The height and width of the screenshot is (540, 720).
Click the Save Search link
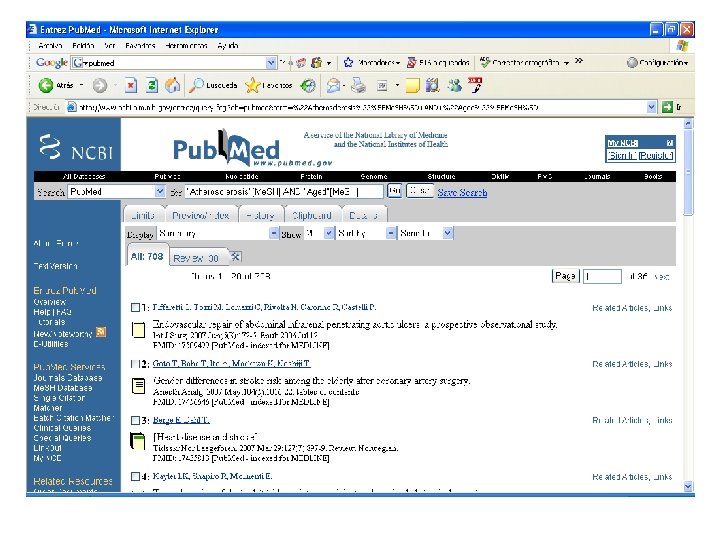[x=462, y=192]
